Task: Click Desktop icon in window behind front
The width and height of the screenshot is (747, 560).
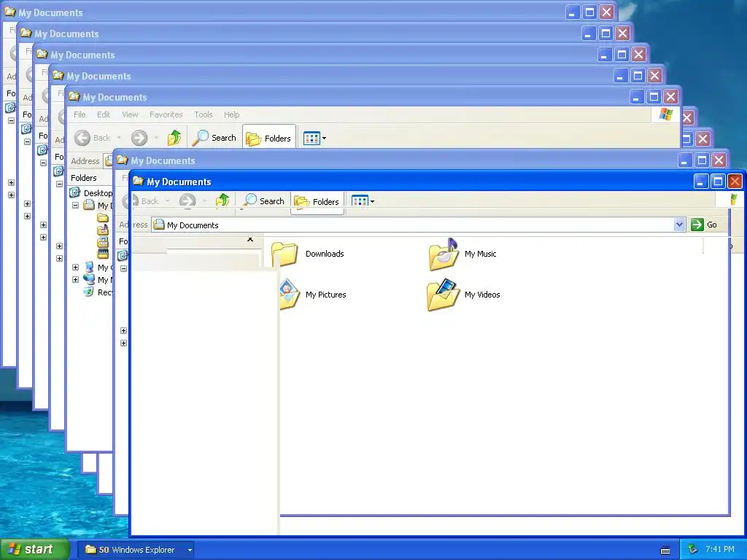Action: click(122, 256)
